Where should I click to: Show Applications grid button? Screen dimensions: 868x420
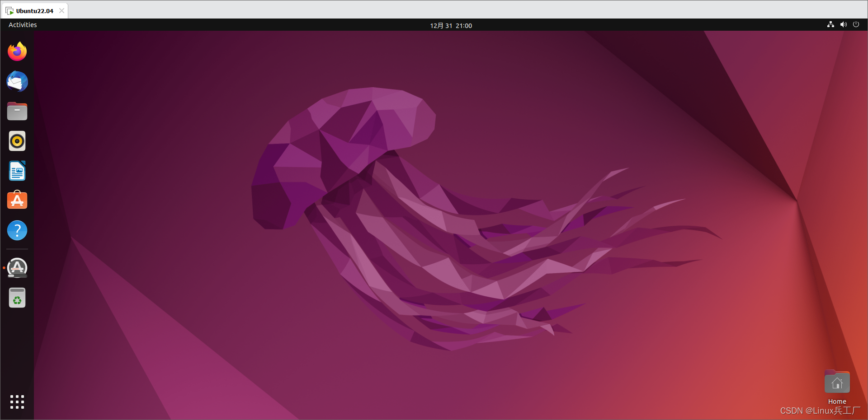17,402
